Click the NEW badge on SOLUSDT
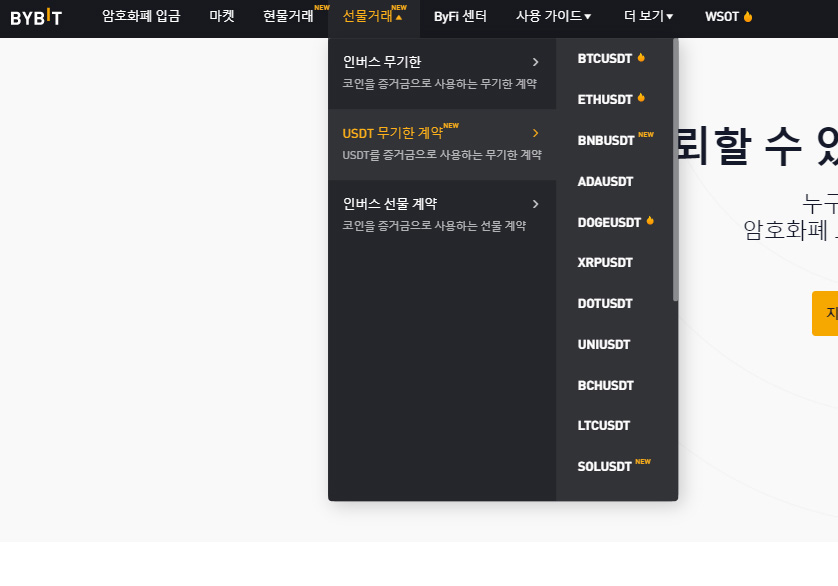838x586 pixels. point(641,460)
